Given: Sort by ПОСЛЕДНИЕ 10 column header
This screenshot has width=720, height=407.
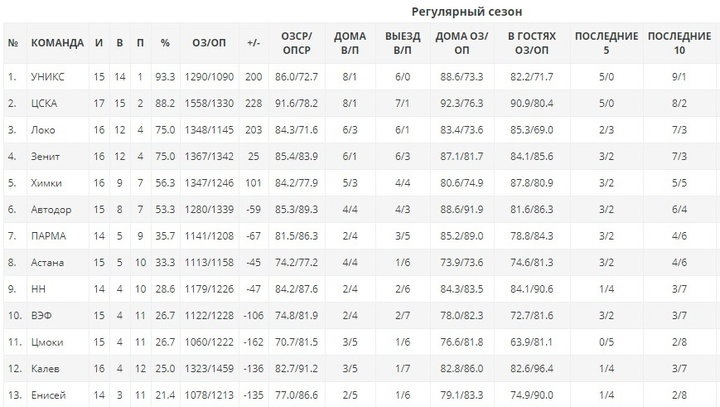Looking at the screenshot, I should [x=679, y=42].
